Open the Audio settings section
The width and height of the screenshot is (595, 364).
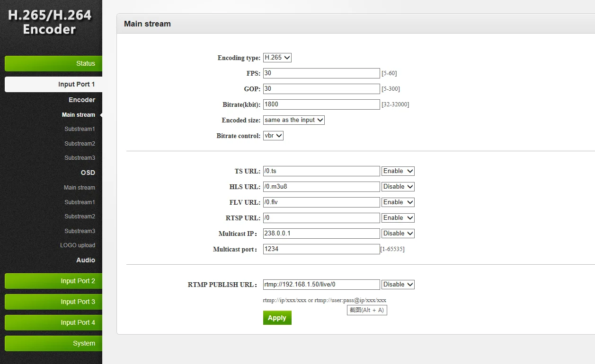pyautogui.click(x=86, y=260)
